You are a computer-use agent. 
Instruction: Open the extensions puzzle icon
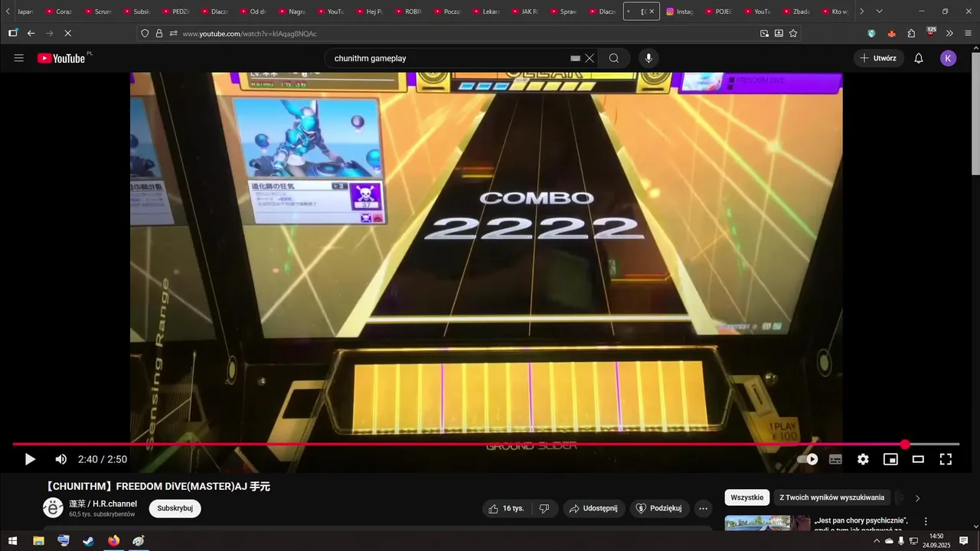[x=911, y=34]
